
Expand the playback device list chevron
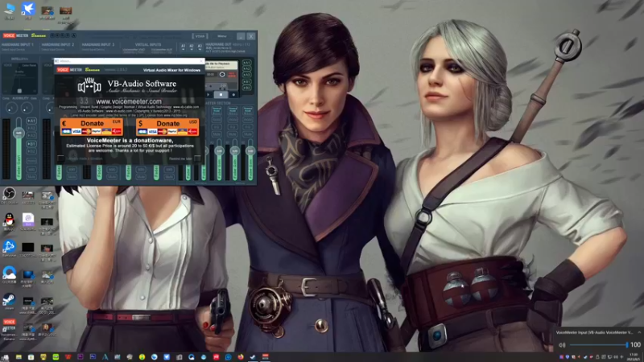639,332
